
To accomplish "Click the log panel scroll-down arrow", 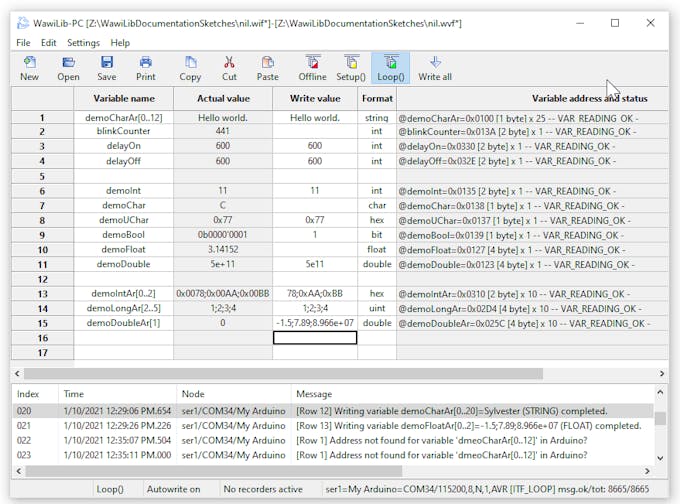I will (662, 458).
